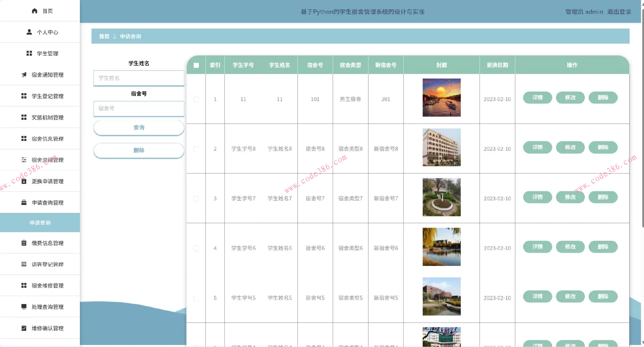
Task: Open the 奖惩机制管理 menu item
Action: click(47, 117)
